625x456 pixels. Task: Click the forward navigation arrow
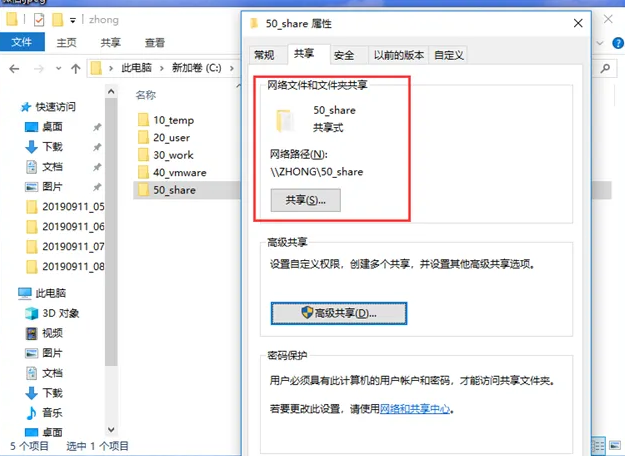point(39,69)
